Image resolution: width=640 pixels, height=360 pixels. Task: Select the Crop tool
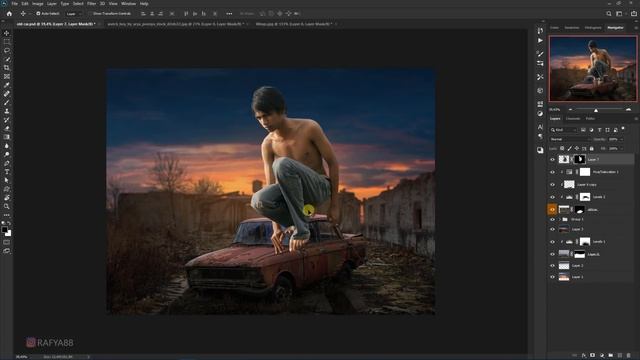pos(7,68)
